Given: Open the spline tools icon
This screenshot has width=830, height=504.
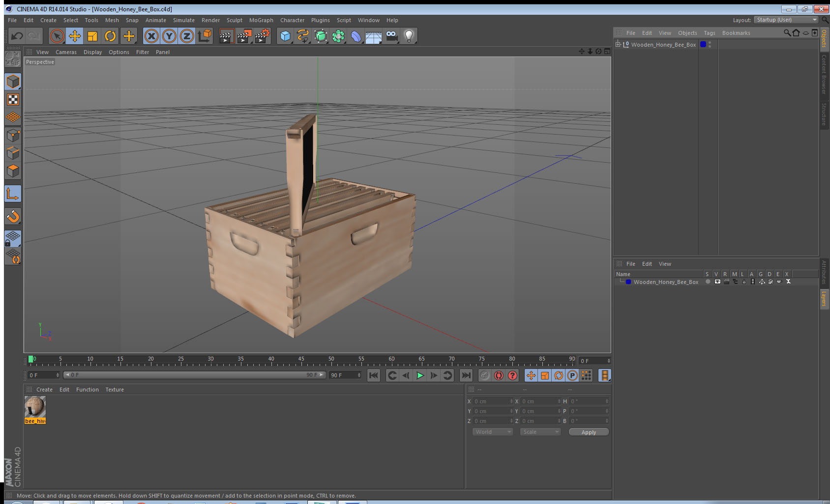Looking at the screenshot, I should pyautogui.click(x=303, y=36).
